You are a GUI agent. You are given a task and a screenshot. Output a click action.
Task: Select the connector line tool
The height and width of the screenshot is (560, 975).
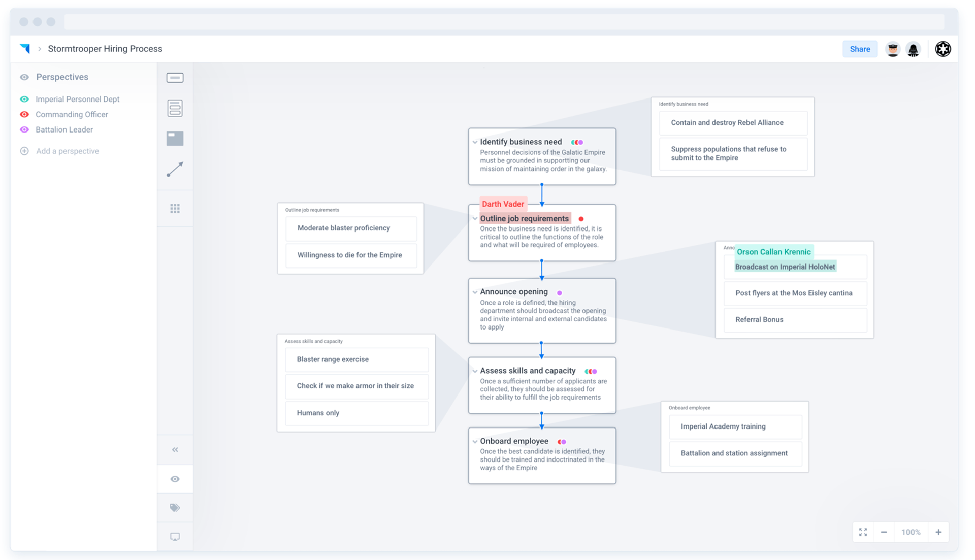click(x=175, y=169)
